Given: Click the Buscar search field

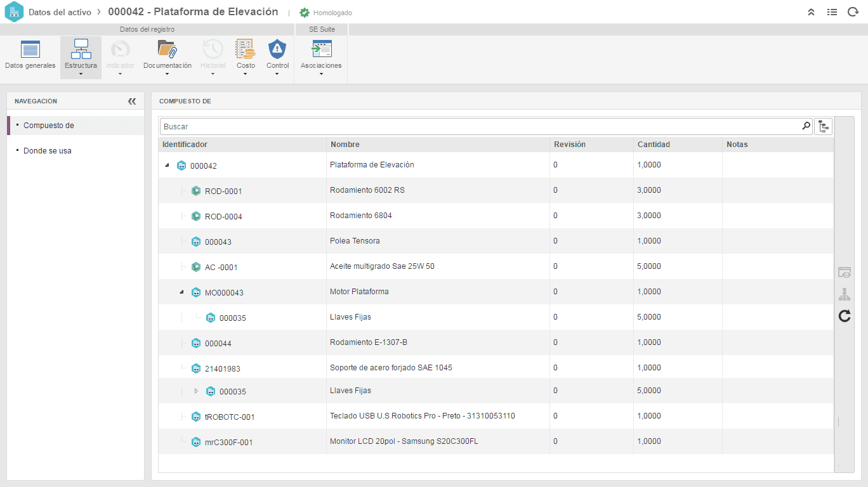Looking at the screenshot, I should [x=480, y=126].
